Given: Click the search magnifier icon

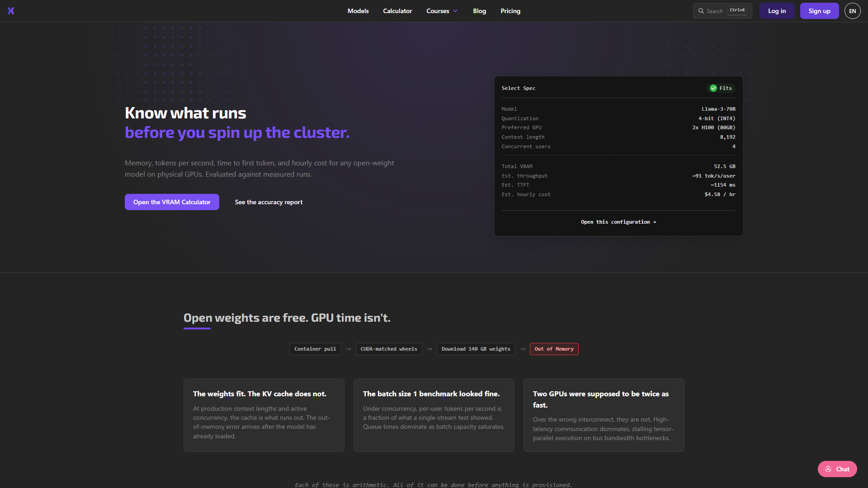Looking at the screenshot, I should (701, 11).
